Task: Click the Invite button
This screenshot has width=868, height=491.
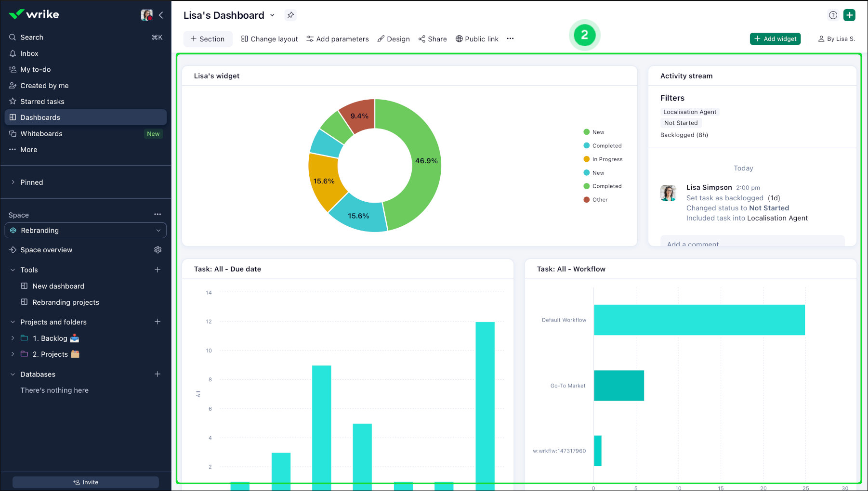Action: click(x=86, y=482)
